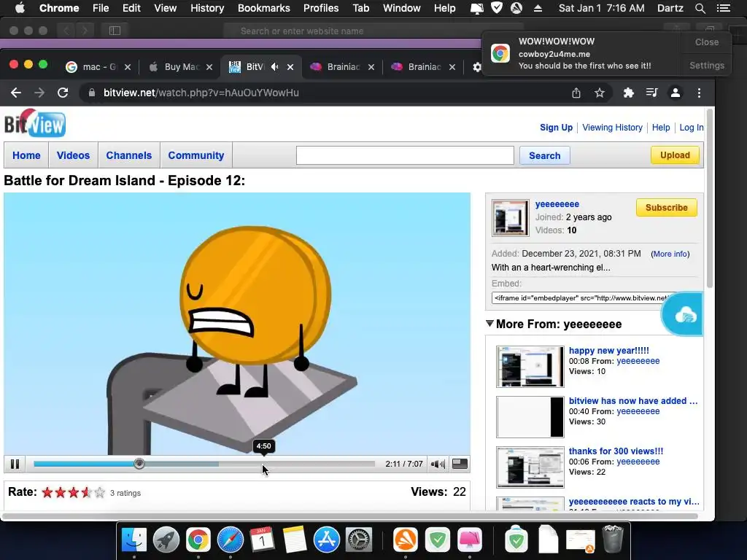Bookmark this page with the star icon
This screenshot has height=560, width=747.
click(x=600, y=93)
